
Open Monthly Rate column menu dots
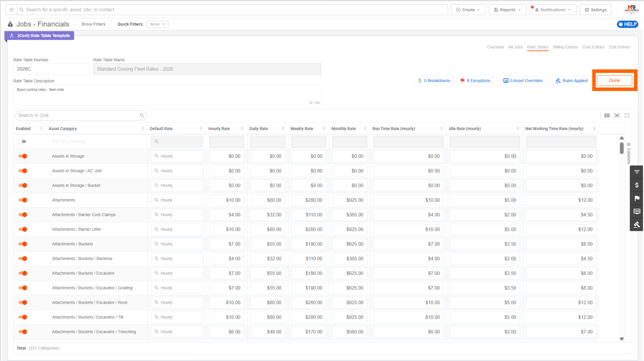point(365,129)
